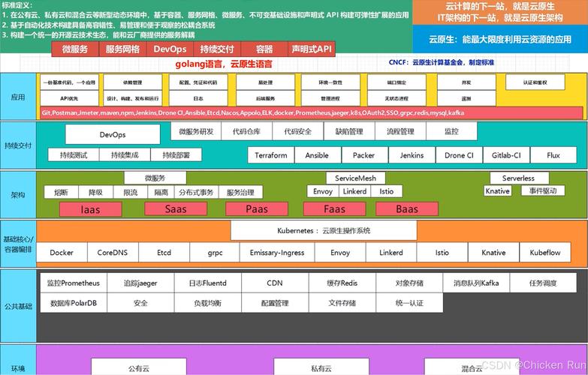588x375 pixels.
Task: Select the API优先 box
Action: (x=69, y=98)
